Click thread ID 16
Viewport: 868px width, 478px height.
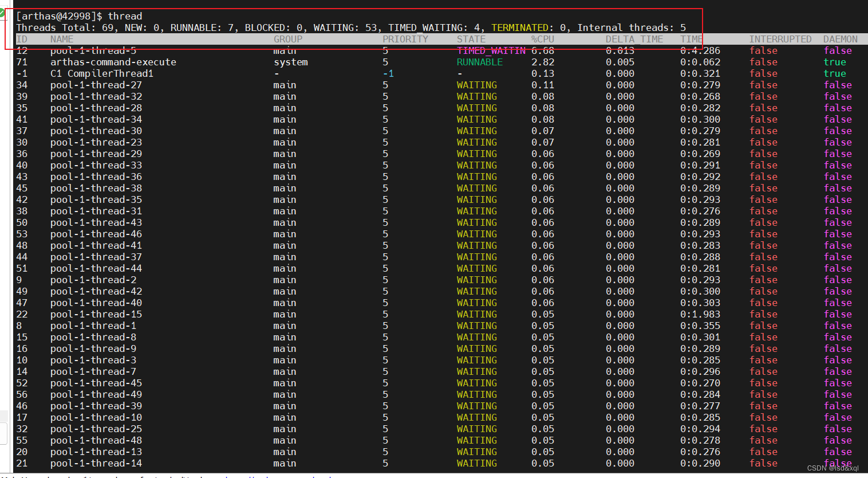pos(22,348)
